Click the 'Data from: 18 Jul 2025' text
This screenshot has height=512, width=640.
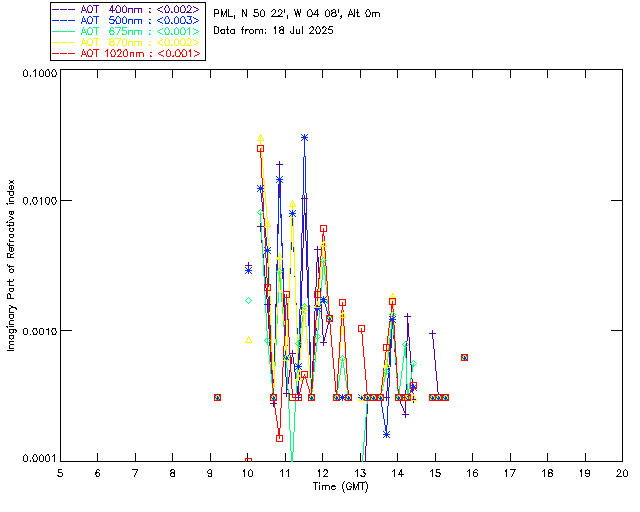273,31
